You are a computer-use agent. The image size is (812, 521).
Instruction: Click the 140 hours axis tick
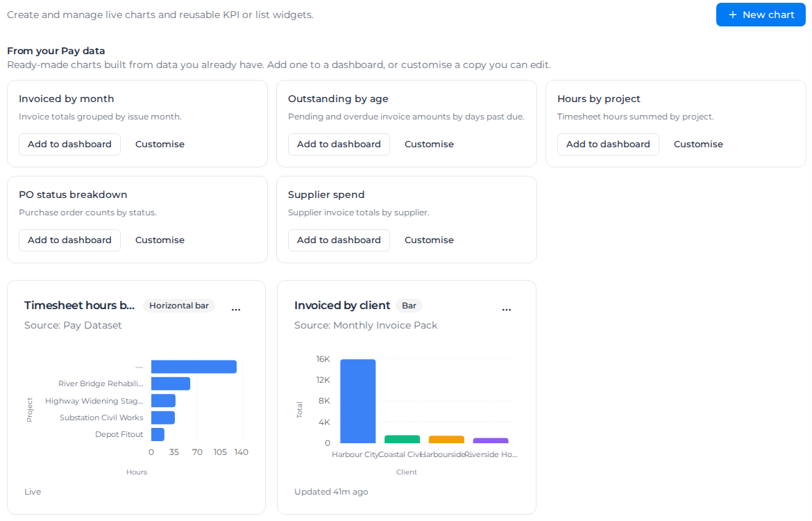pos(242,452)
